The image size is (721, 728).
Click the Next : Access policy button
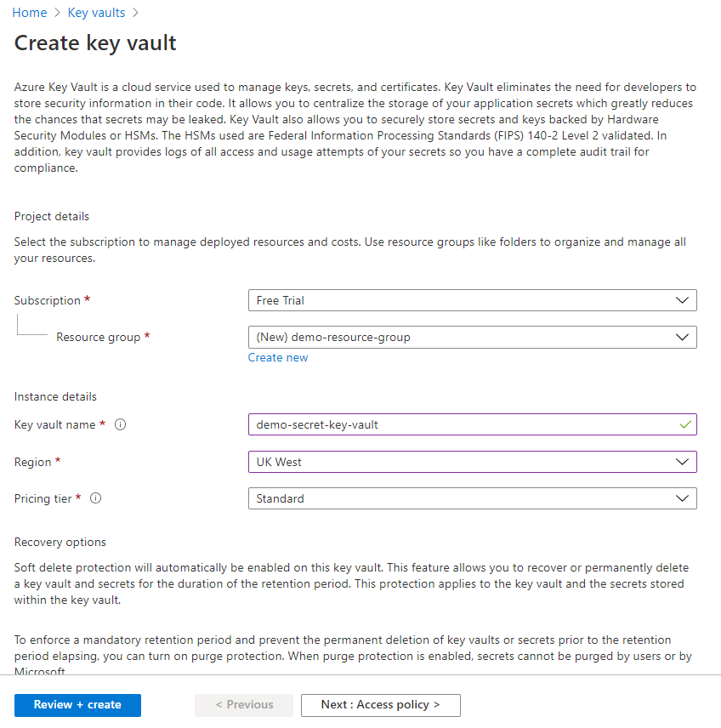click(380, 705)
